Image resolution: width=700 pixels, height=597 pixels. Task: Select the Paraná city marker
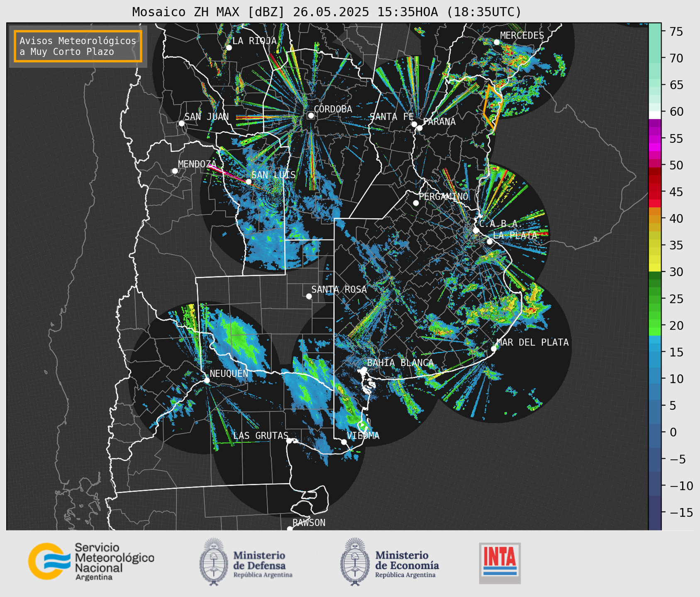pyautogui.click(x=420, y=128)
